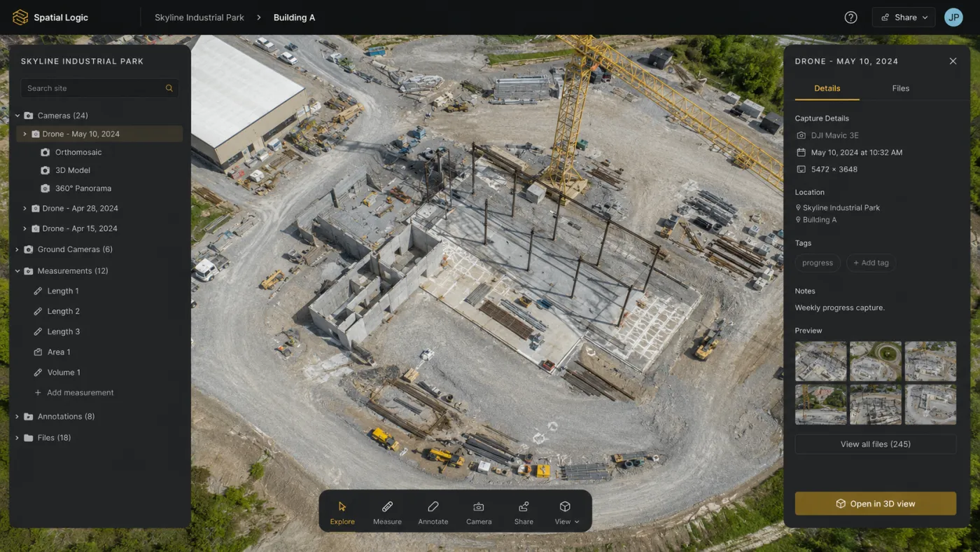
Task: Click View all files (245) button
Action: click(x=876, y=444)
